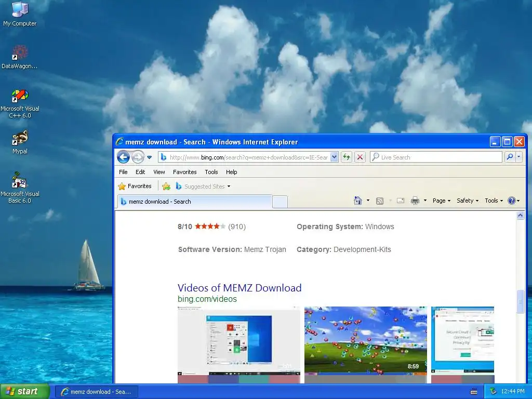Go back with the IE Back button
This screenshot has height=399, width=532.
click(124, 157)
